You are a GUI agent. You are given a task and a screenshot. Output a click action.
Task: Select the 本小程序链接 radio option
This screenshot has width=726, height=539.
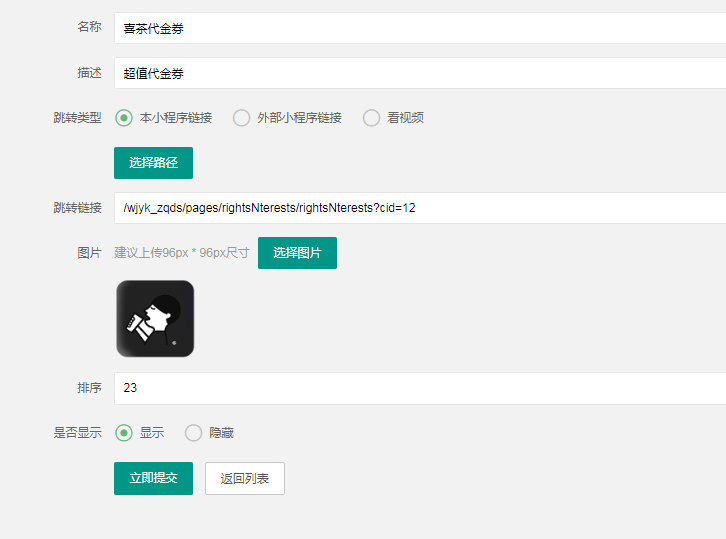pyautogui.click(x=163, y=118)
